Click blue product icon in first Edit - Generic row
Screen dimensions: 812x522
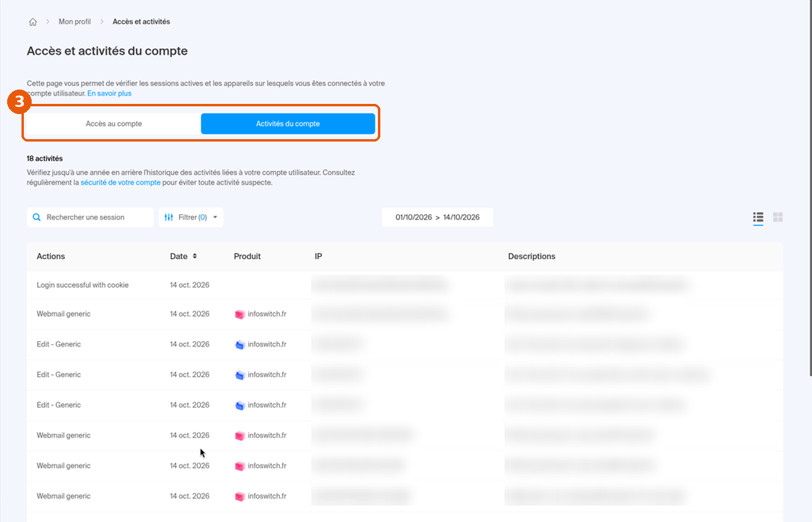click(240, 345)
